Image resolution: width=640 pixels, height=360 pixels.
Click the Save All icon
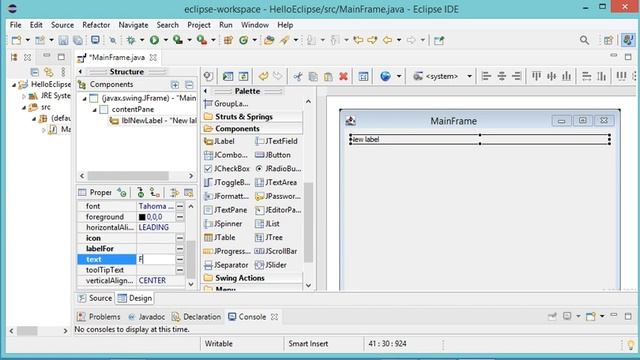point(78,40)
